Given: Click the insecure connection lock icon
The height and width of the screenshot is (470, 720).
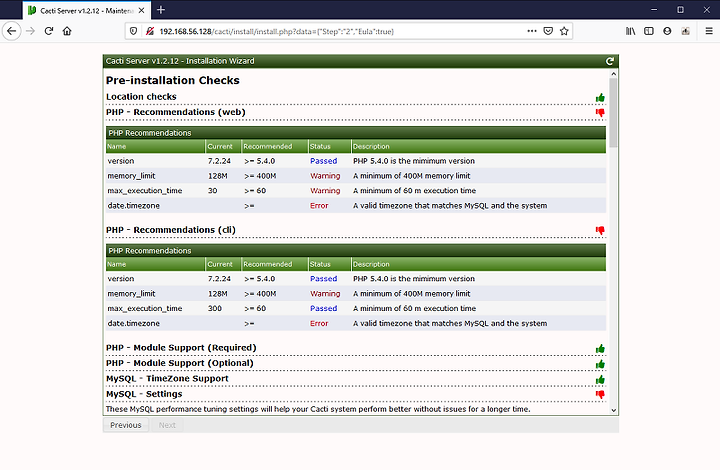Looking at the screenshot, I should (x=149, y=31).
